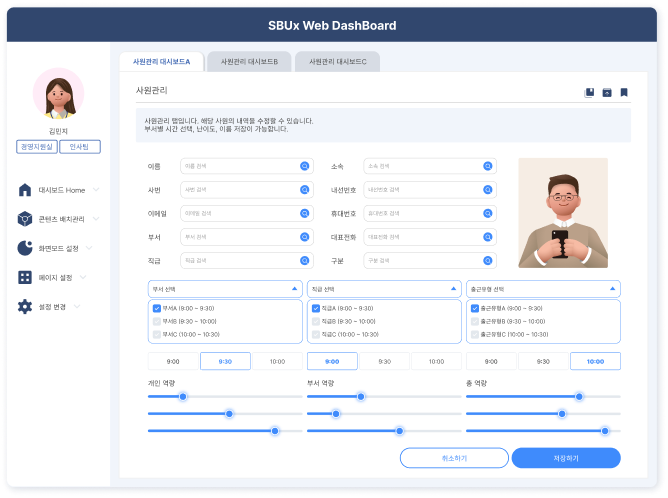Image resolution: width=668 pixels, height=498 pixels.
Task: Click the save disk icon in 사원관리 header
Action: (x=590, y=92)
